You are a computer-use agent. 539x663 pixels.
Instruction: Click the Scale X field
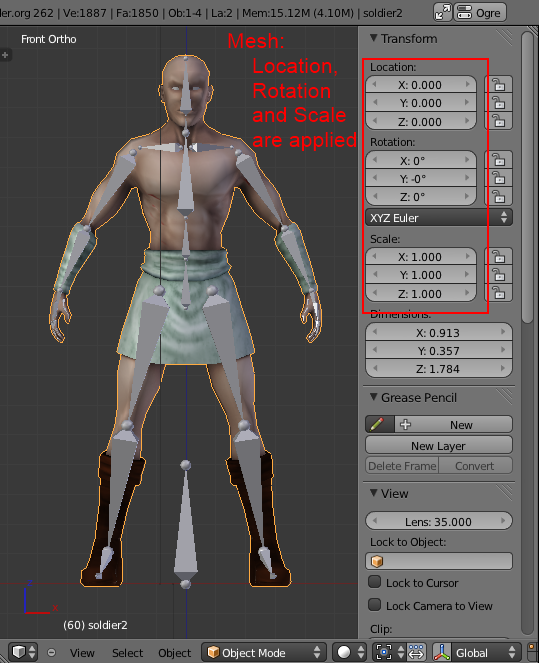421,257
